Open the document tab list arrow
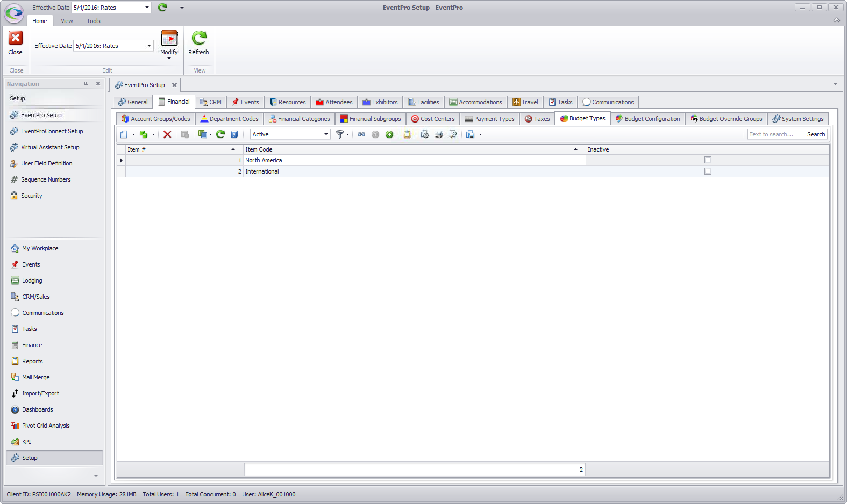Viewport: 847px width, 504px height. click(835, 84)
